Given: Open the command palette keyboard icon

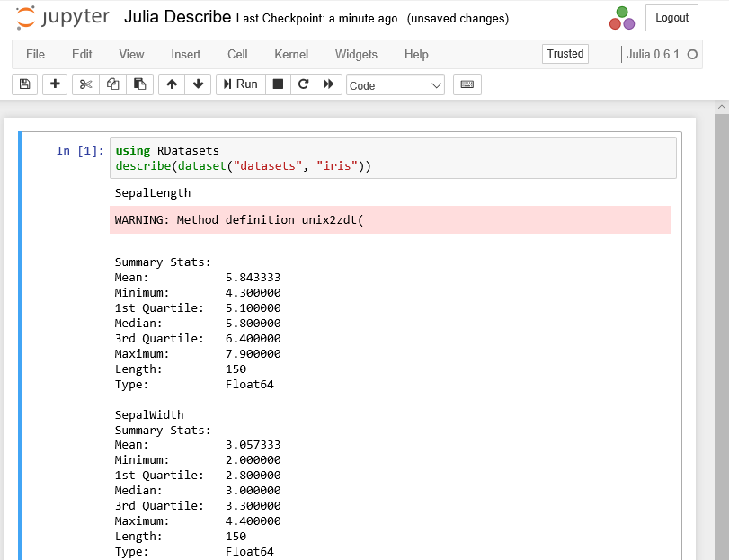Looking at the screenshot, I should click(467, 84).
